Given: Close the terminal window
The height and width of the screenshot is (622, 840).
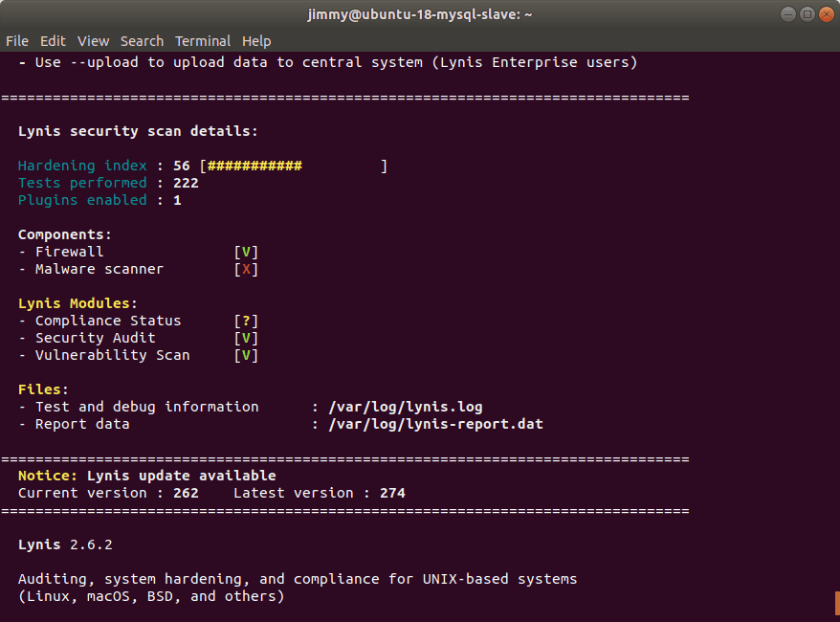Looking at the screenshot, I should [x=827, y=14].
